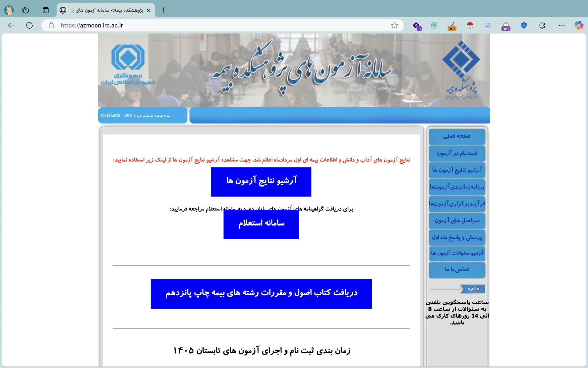The width and height of the screenshot is (588, 368).
Task: Open the Copilot icon in toolbar
Action: click(579, 25)
